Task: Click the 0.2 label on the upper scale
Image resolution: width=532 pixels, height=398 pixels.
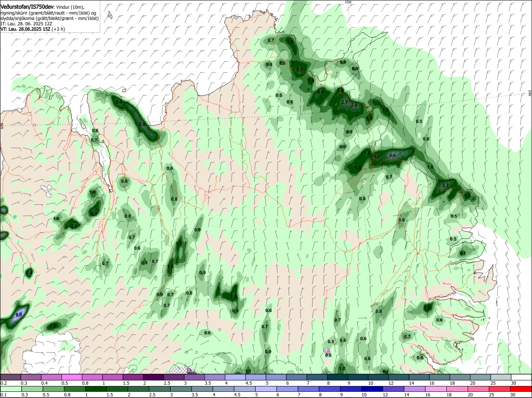Action: click(3, 383)
